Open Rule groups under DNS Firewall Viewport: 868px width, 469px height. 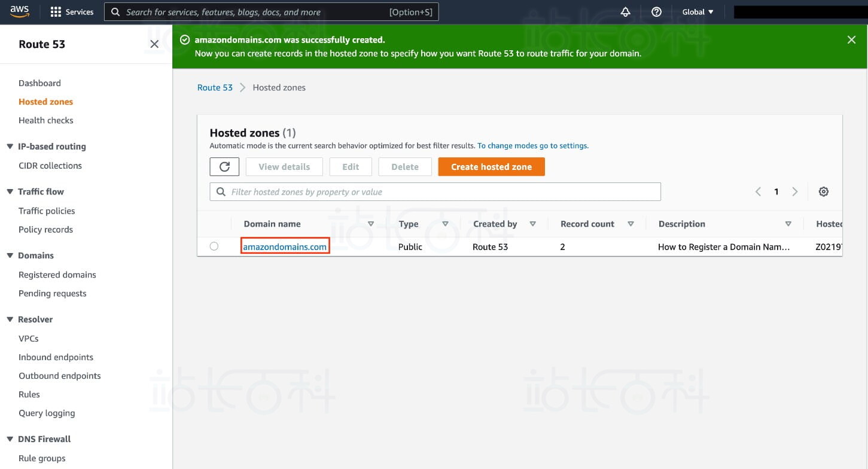[x=42, y=458]
